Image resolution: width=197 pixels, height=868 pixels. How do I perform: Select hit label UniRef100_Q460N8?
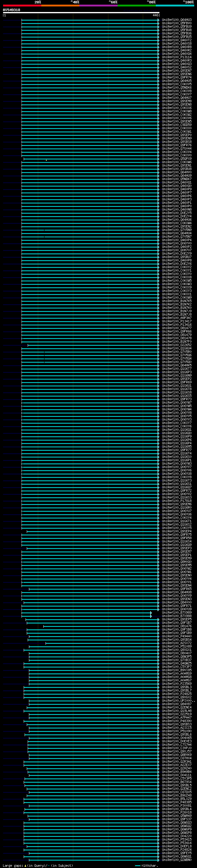pyautogui.click(x=176, y=210)
